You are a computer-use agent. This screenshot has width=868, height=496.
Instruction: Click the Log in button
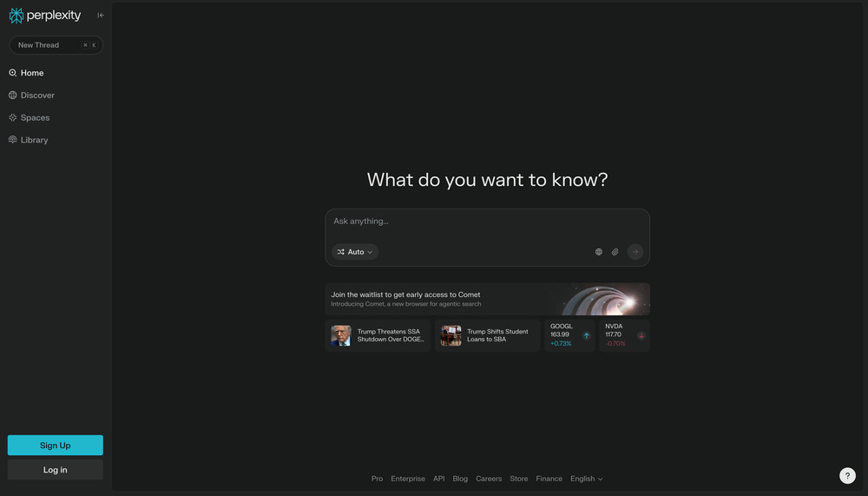tap(56, 470)
